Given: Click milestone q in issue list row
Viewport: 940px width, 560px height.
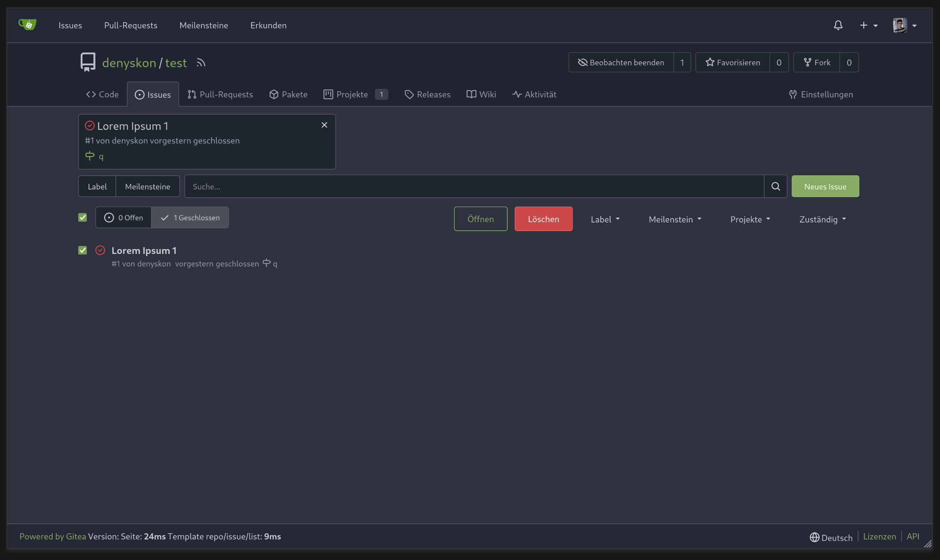Looking at the screenshot, I should (x=270, y=263).
